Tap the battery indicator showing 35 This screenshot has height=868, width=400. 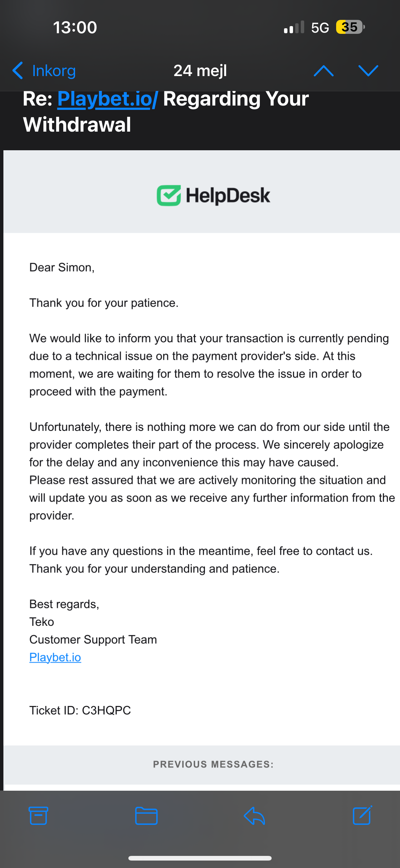click(x=350, y=27)
